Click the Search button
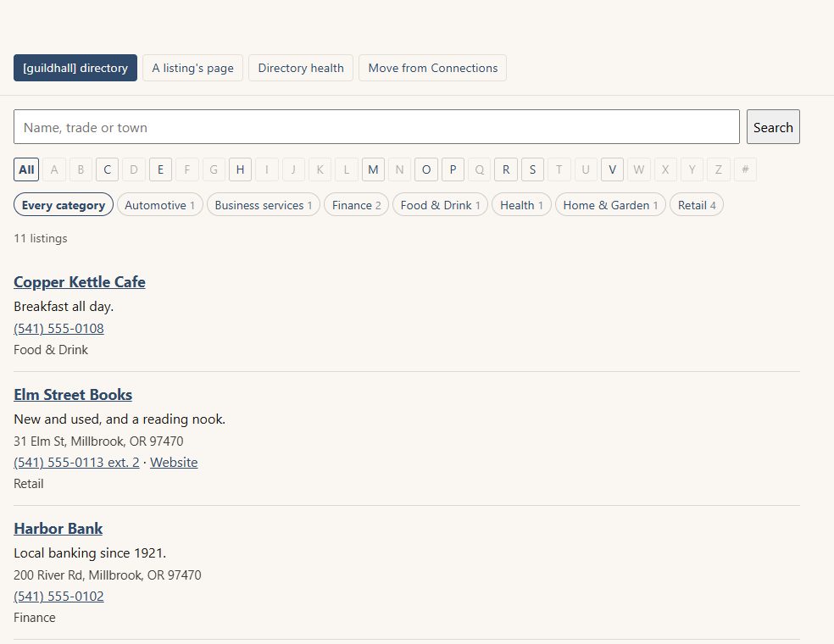Screen dimensions: 834x644 pyautogui.click(x=773, y=126)
